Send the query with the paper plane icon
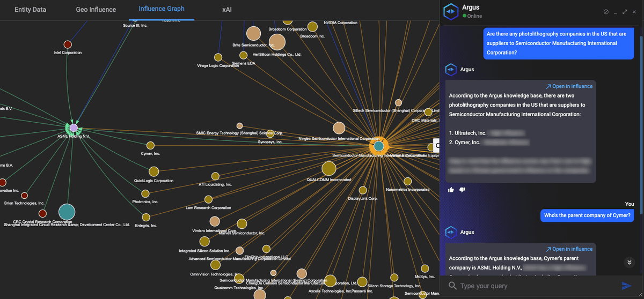 626,286
